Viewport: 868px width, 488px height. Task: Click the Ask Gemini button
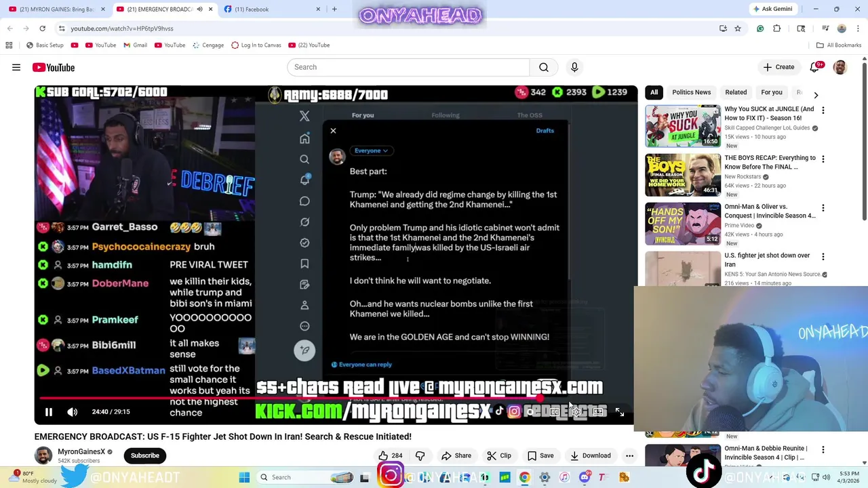tap(772, 9)
